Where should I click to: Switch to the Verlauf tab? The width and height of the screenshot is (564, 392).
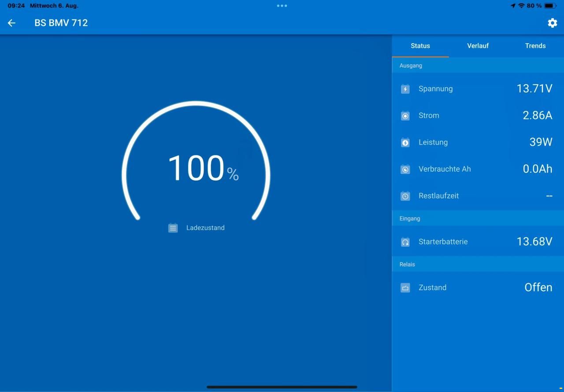point(478,46)
